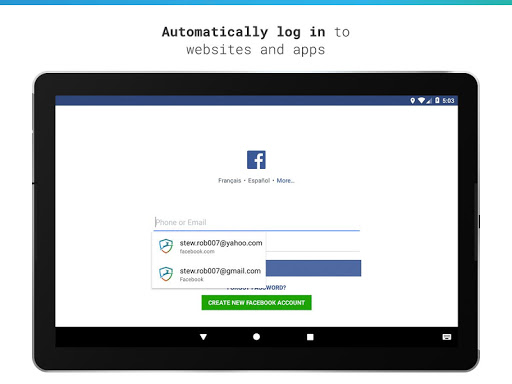Open the Forgot Password link
The height and width of the screenshot is (384, 512).
pos(276,288)
